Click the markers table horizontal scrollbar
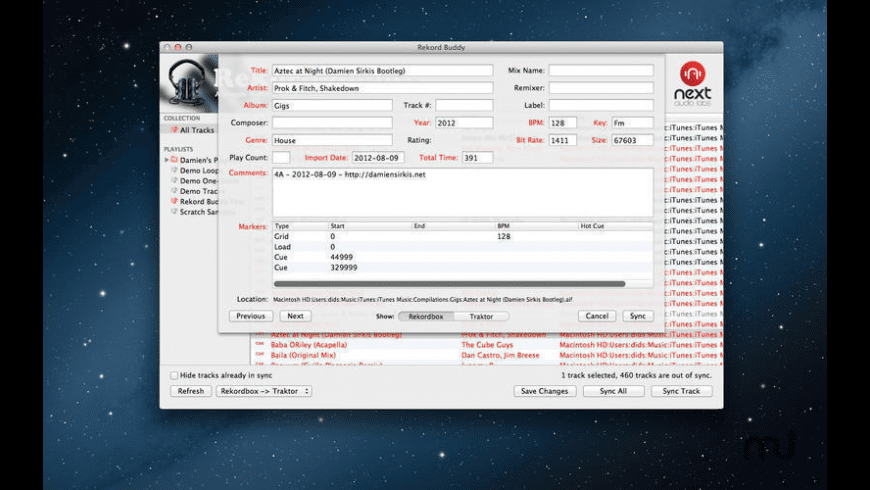 pyautogui.click(x=450, y=284)
